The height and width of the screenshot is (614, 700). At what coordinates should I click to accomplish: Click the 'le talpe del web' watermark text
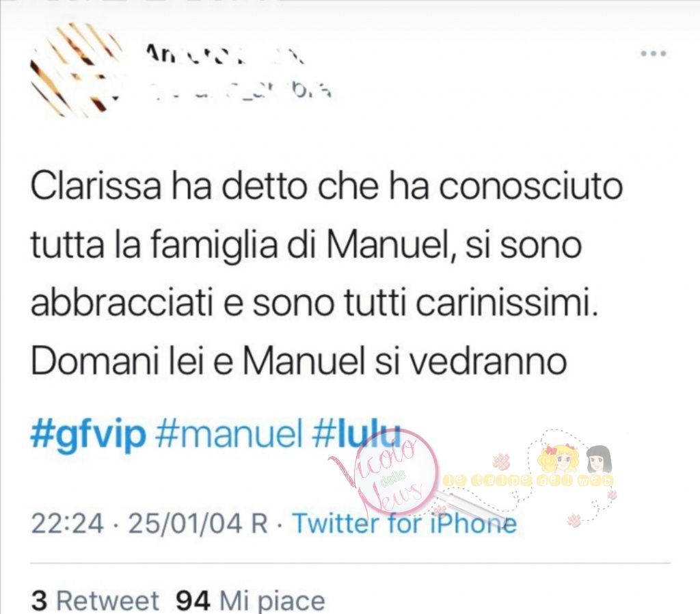pyautogui.click(x=528, y=481)
